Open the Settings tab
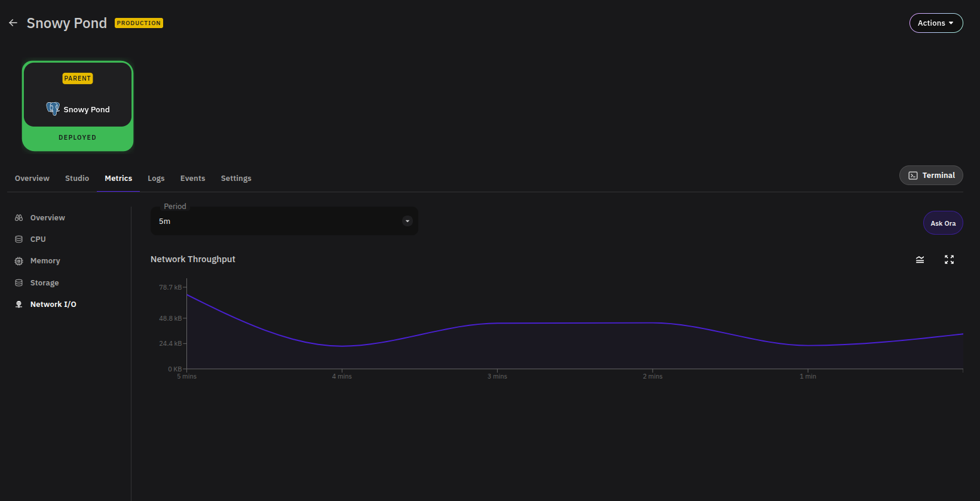Viewport: 980px width, 501px height. 236,178
